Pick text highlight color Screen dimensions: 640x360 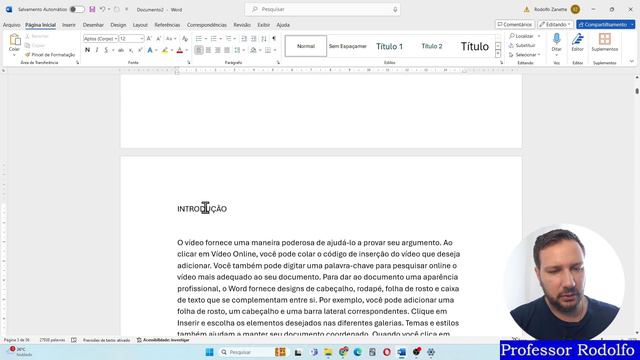(164, 50)
